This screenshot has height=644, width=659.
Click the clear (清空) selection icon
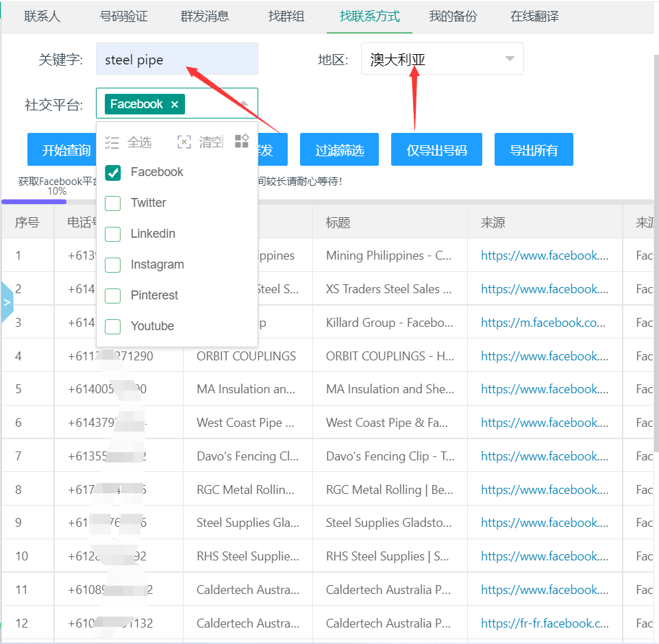(x=184, y=142)
